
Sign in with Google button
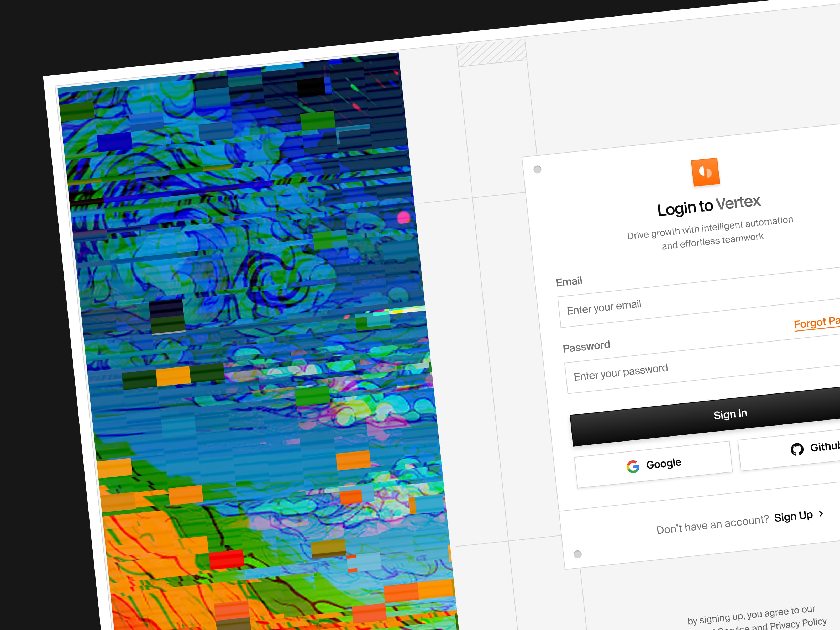tap(654, 464)
